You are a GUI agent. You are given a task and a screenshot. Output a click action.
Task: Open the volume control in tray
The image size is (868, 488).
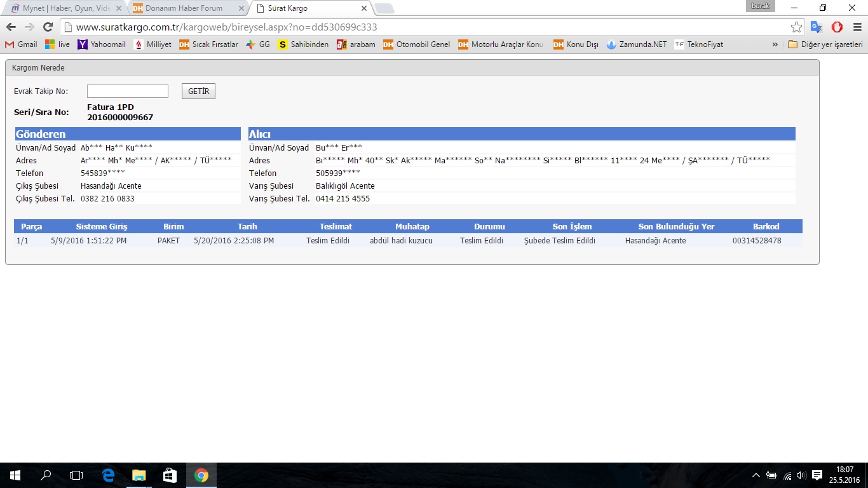801,475
